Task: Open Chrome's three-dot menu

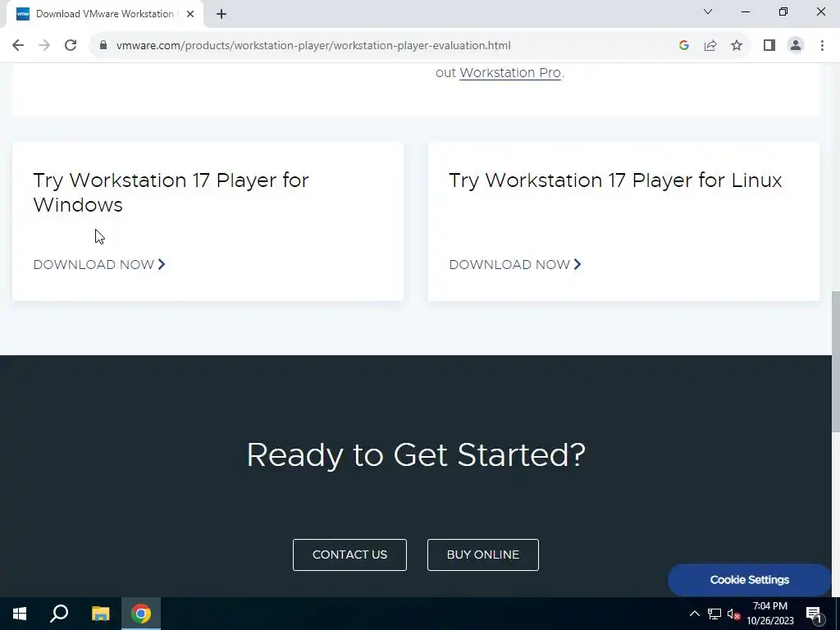Action: coord(822,46)
